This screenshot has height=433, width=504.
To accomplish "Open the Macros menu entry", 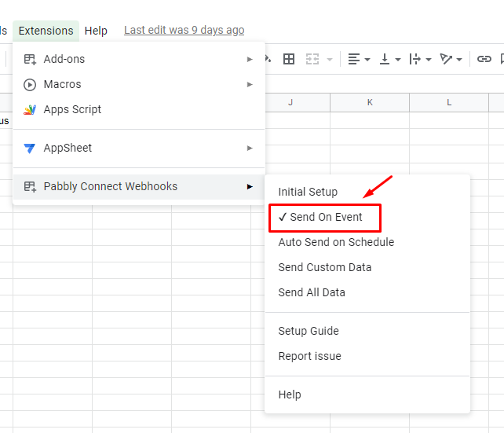I will tap(139, 84).
